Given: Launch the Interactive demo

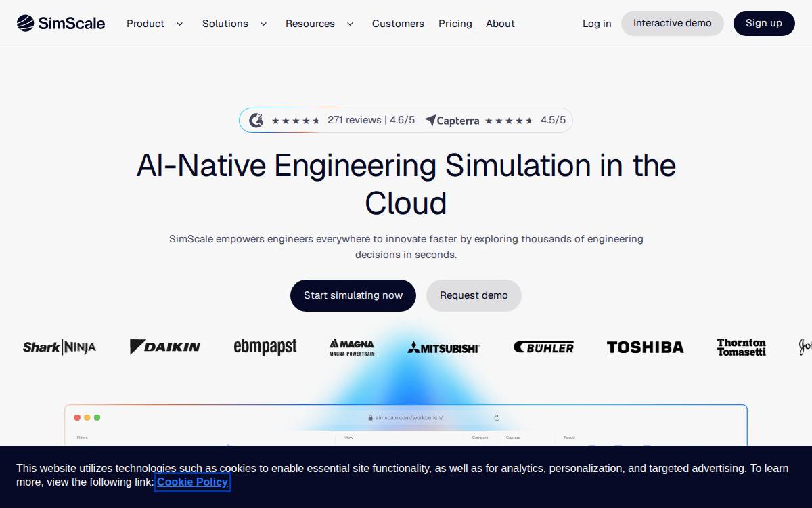Looking at the screenshot, I should pyautogui.click(x=673, y=23).
